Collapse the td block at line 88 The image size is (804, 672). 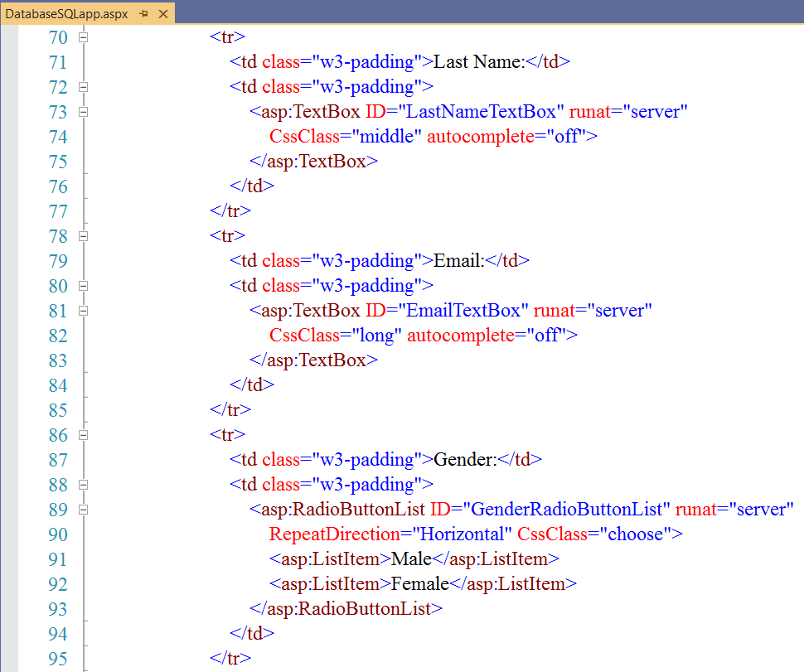point(82,485)
